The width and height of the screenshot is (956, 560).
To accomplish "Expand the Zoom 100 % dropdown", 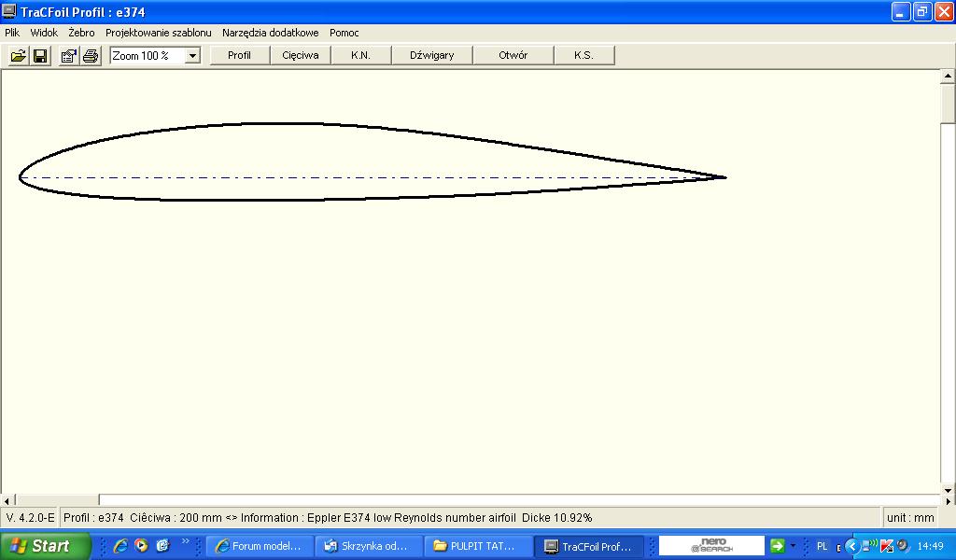I will (x=192, y=56).
